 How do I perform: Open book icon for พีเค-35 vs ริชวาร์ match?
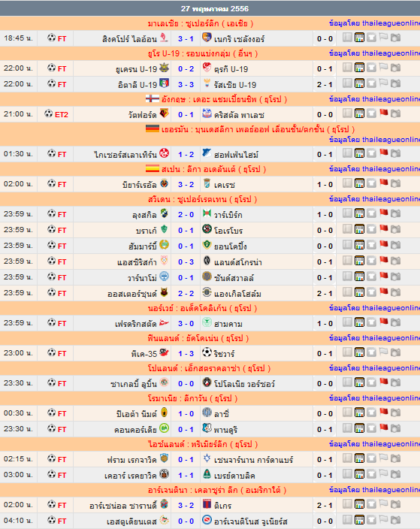tap(347, 352)
